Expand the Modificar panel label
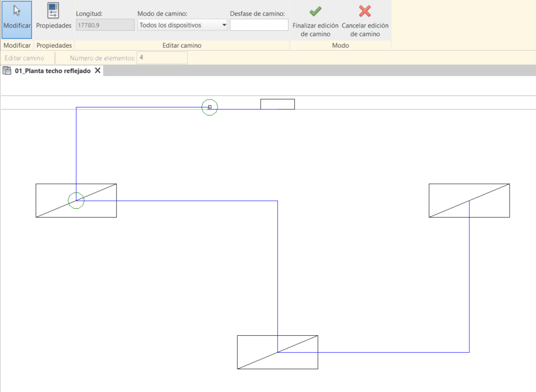 coord(17,46)
